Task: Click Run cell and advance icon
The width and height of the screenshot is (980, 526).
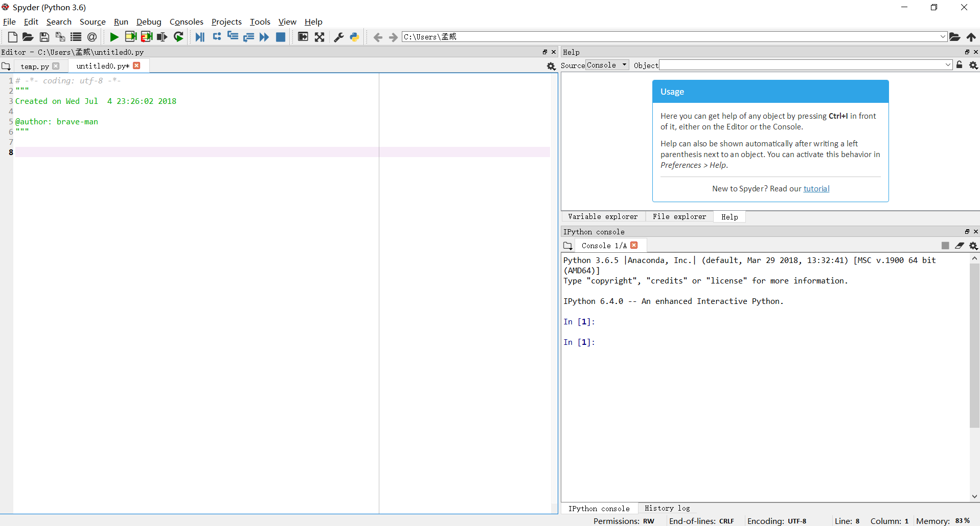Action: tap(147, 37)
